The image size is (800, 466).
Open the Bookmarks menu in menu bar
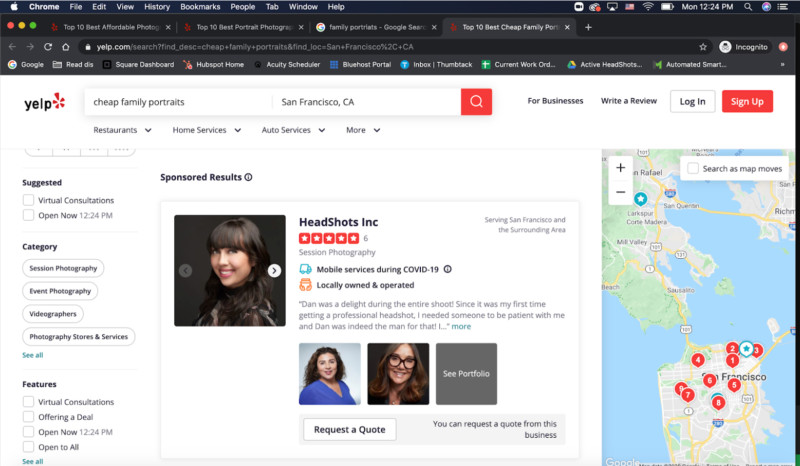[x=200, y=6]
